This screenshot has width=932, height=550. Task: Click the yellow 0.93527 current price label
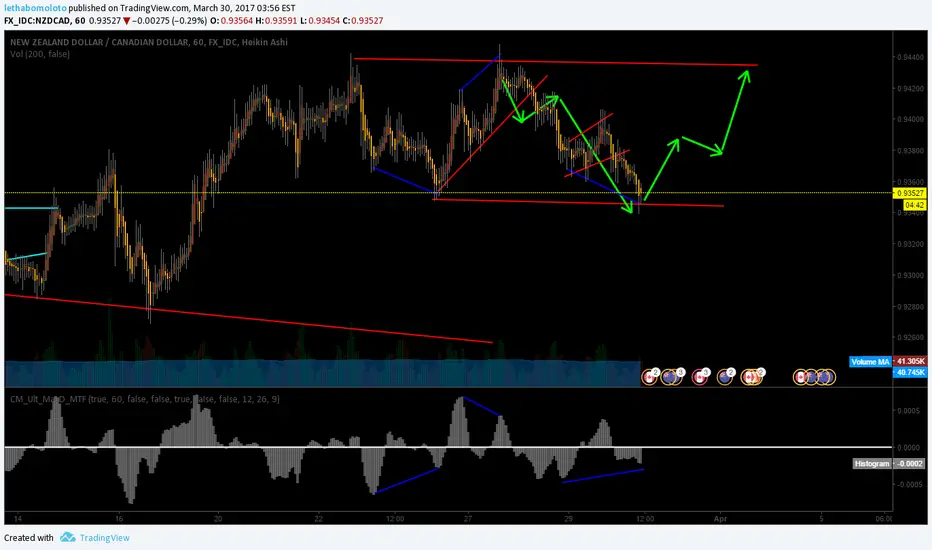point(910,193)
